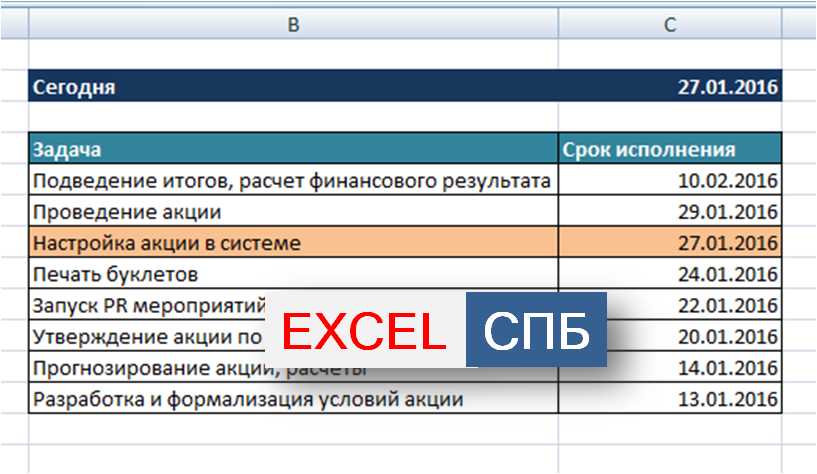Select the Запуск PR мероприятий cell
The width and height of the screenshot is (817, 474).
tap(150, 305)
